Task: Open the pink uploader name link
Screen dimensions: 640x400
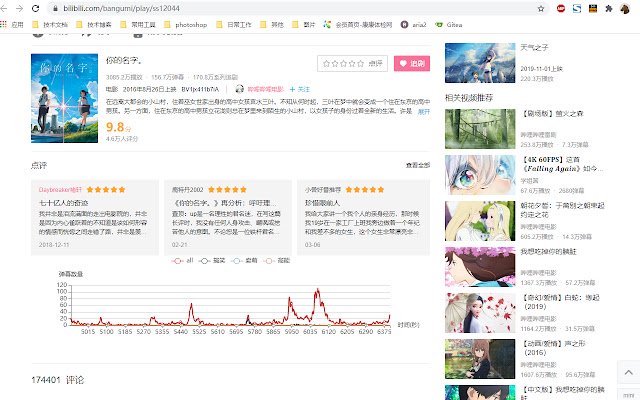Action: pos(265,89)
